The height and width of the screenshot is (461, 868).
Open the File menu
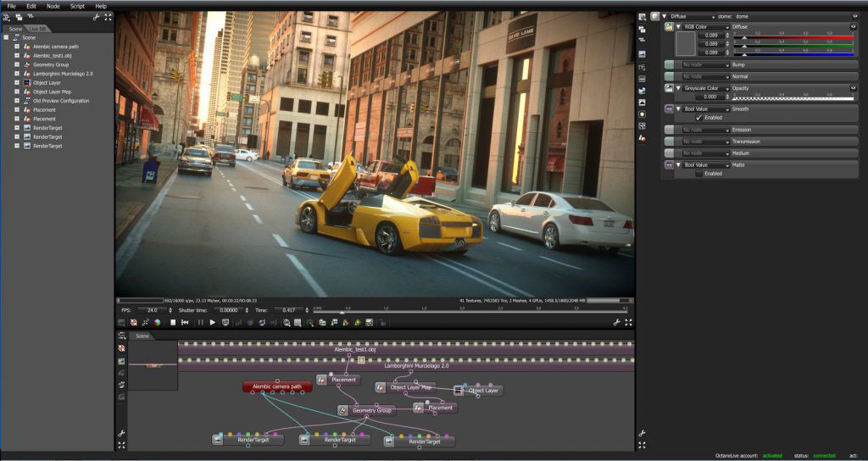pyautogui.click(x=12, y=6)
